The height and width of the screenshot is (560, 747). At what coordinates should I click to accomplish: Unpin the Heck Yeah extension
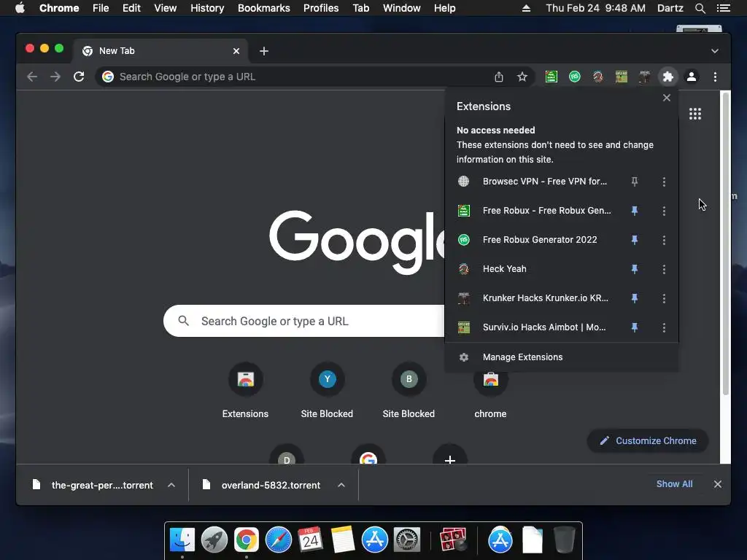click(x=634, y=269)
